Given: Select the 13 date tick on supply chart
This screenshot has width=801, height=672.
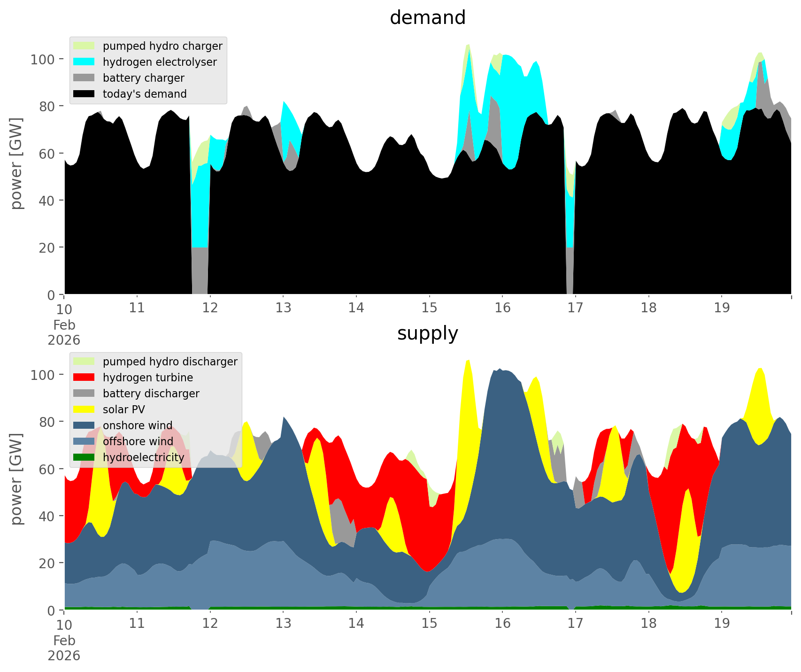Looking at the screenshot, I should (x=283, y=624).
